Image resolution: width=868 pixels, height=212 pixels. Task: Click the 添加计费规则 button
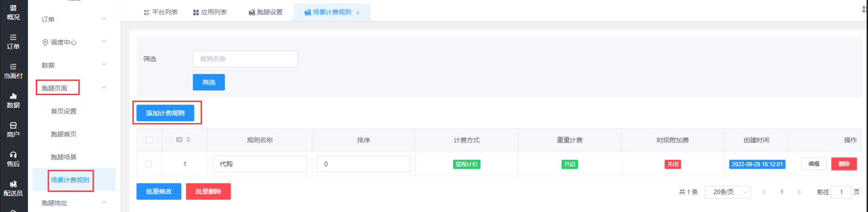(165, 113)
